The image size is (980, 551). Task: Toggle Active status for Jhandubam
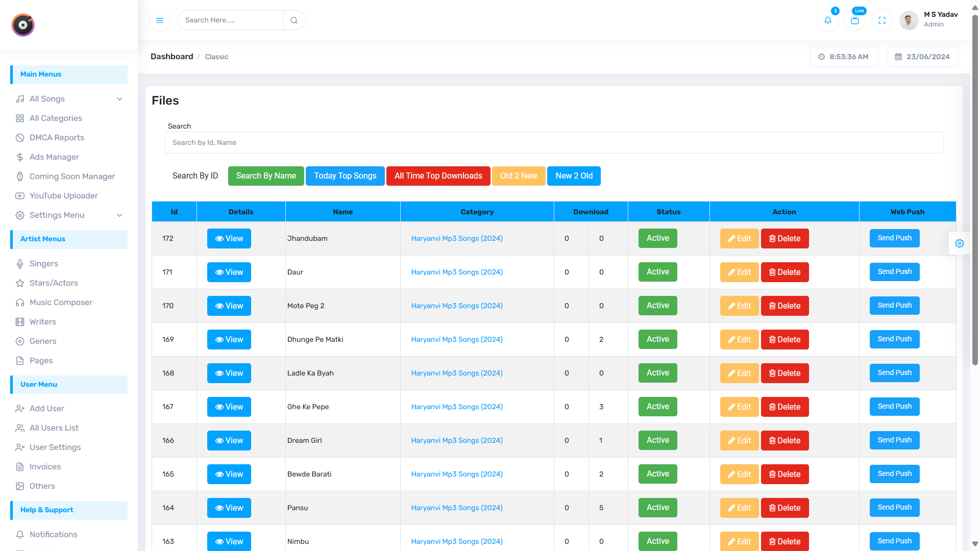[x=657, y=238]
